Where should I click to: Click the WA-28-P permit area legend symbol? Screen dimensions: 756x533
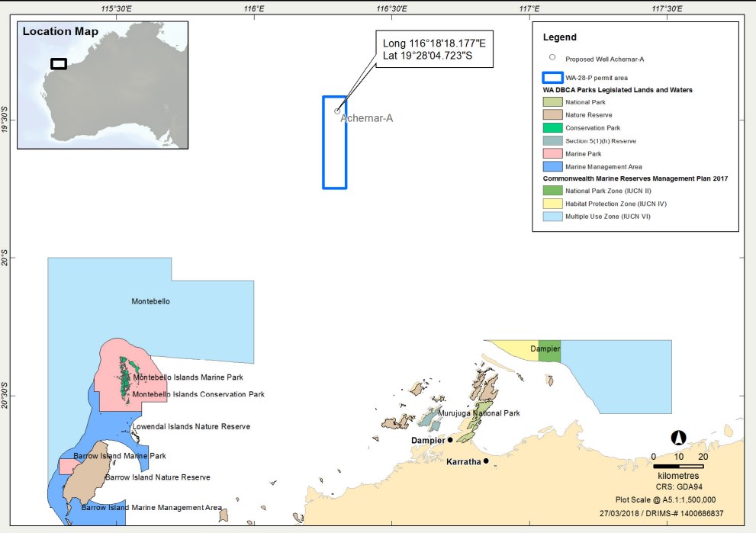[552, 78]
